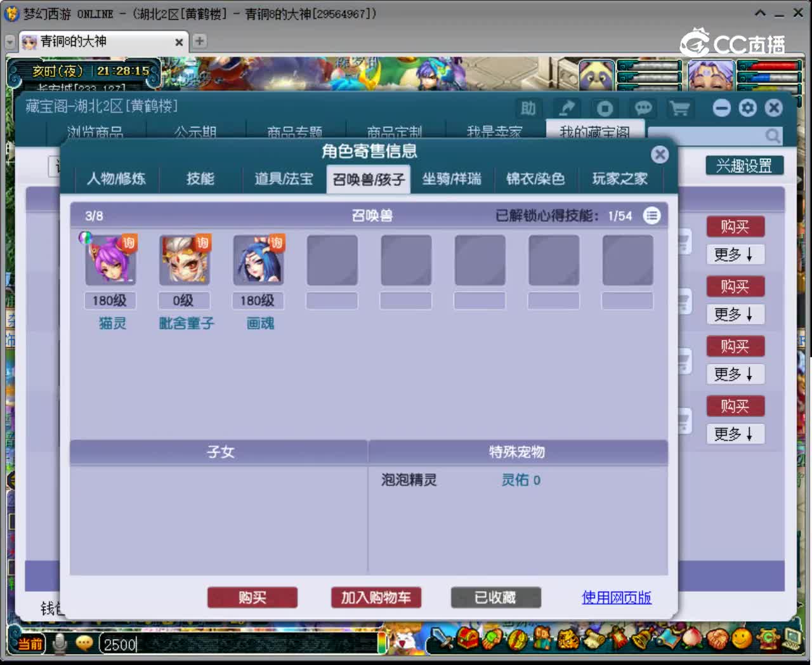The image size is (812, 665).
Task: Select the 召唤兽/孩子 tab
Action: tap(369, 179)
